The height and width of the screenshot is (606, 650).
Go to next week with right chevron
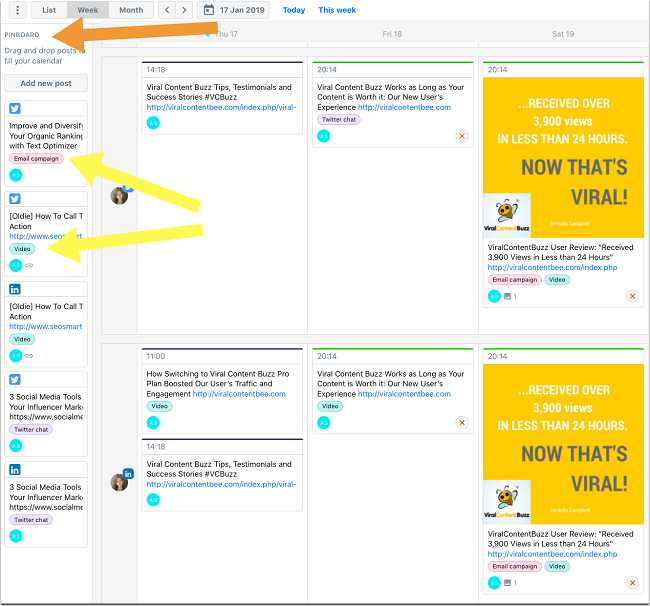(x=184, y=10)
